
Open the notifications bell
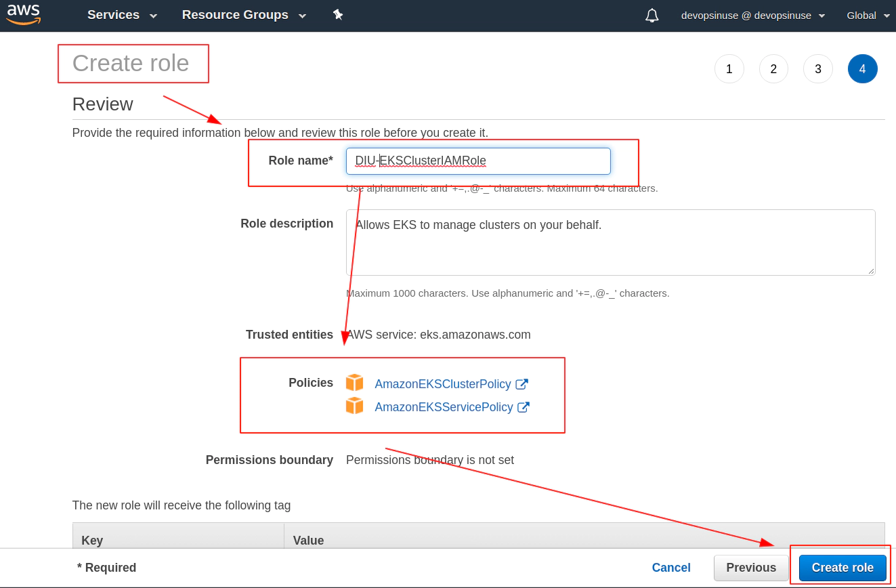pyautogui.click(x=652, y=16)
